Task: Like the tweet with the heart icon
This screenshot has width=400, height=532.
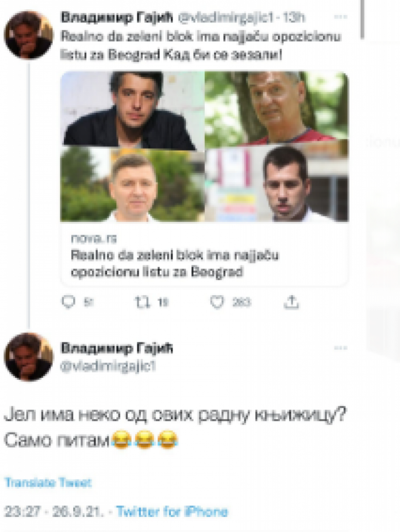Action: tap(217, 302)
